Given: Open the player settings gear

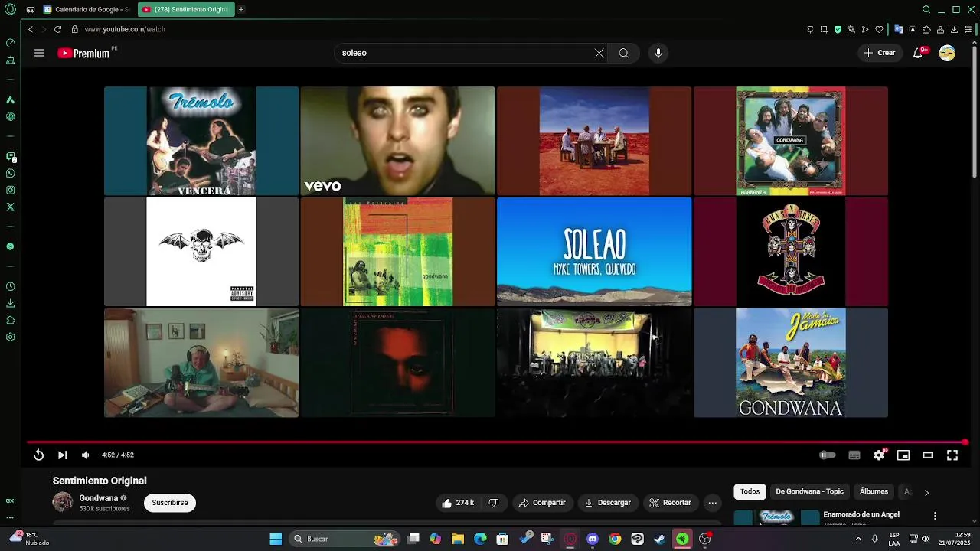Looking at the screenshot, I should 879,455.
